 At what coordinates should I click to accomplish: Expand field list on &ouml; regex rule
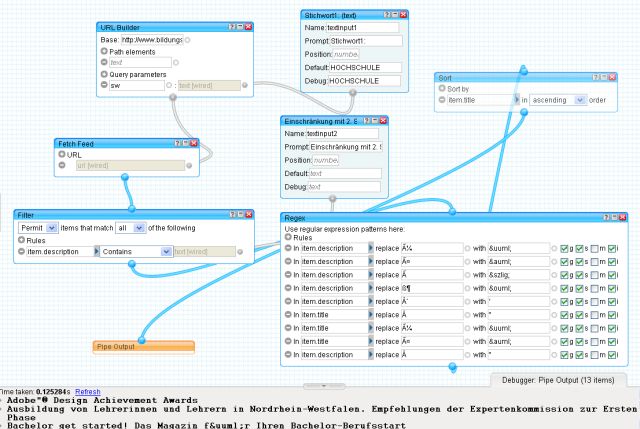point(371,288)
